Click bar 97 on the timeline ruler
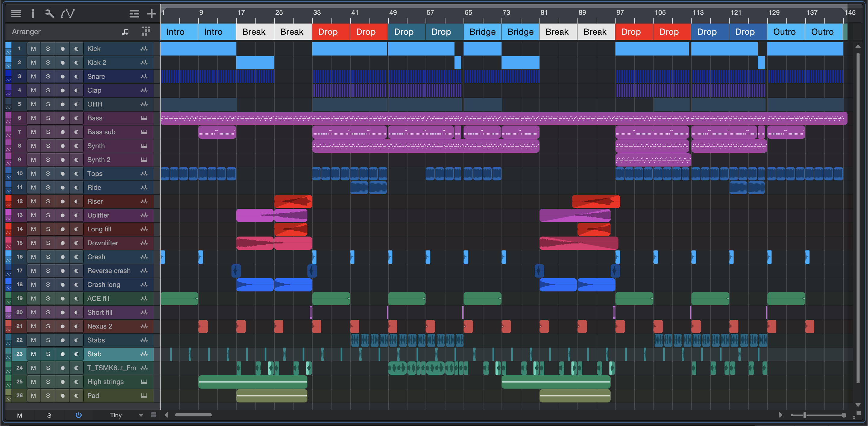The width and height of the screenshot is (868, 426). (620, 13)
